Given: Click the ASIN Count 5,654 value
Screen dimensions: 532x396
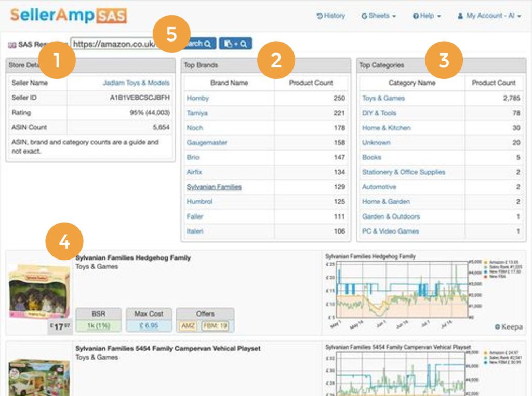Looking at the screenshot, I should [x=161, y=127].
